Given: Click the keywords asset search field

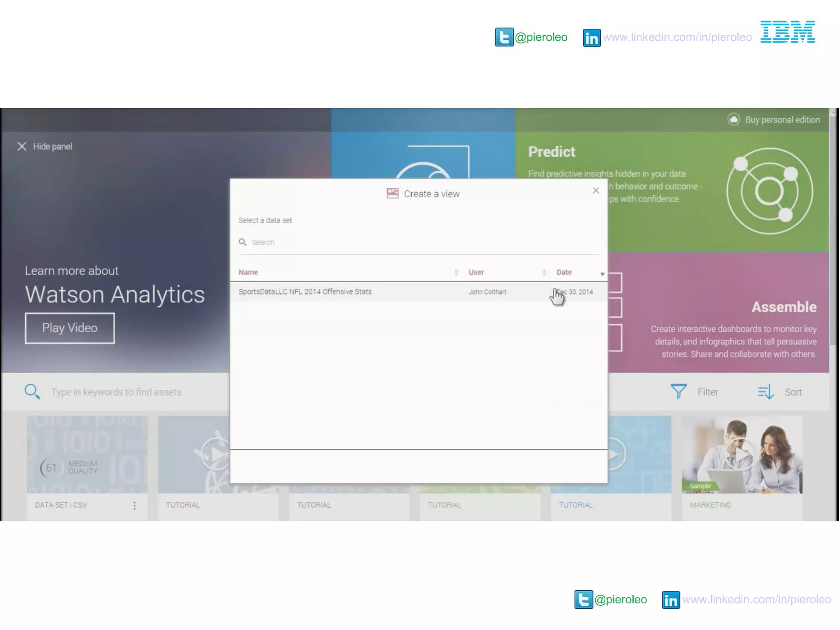Looking at the screenshot, I should (x=116, y=392).
